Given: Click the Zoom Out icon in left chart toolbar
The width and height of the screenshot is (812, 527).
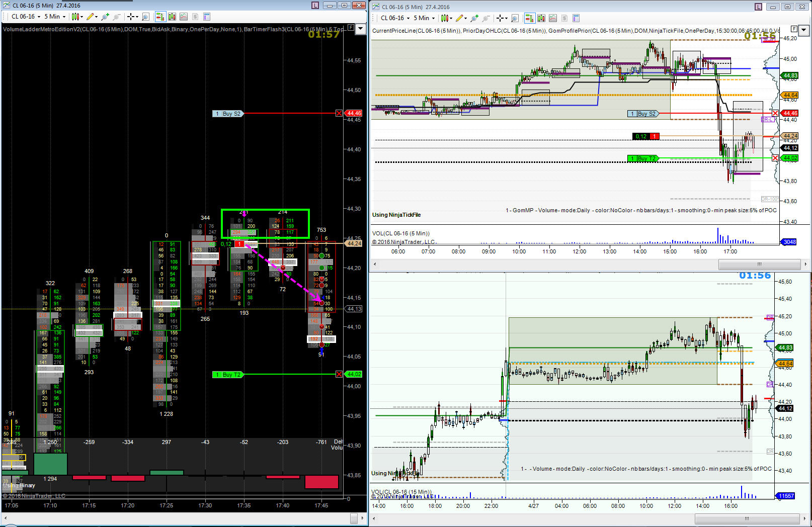Looking at the screenshot, I should (116, 17).
